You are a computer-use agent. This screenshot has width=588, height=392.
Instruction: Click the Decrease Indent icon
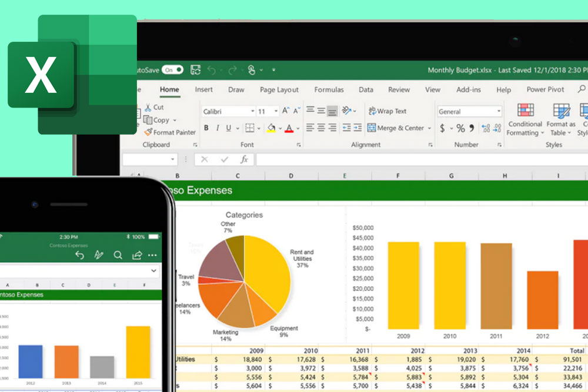click(346, 128)
